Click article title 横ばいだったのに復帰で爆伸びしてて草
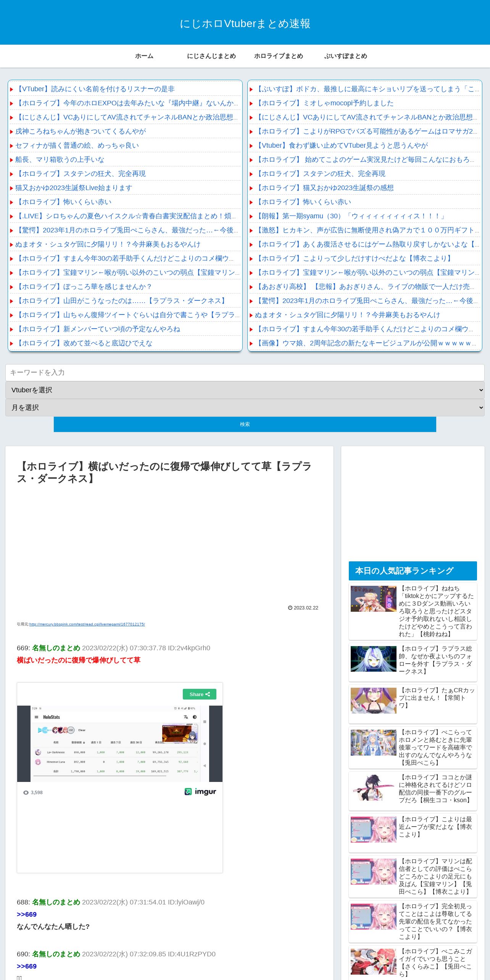Screen dimensions: 490x980 (164, 472)
